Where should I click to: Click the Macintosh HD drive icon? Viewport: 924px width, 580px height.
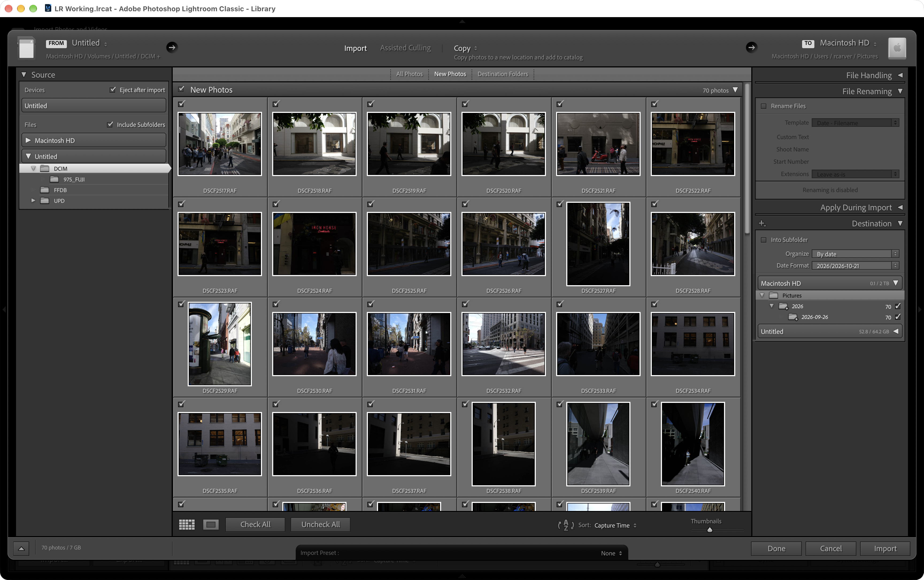pyautogui.click(x=897, y=48)
